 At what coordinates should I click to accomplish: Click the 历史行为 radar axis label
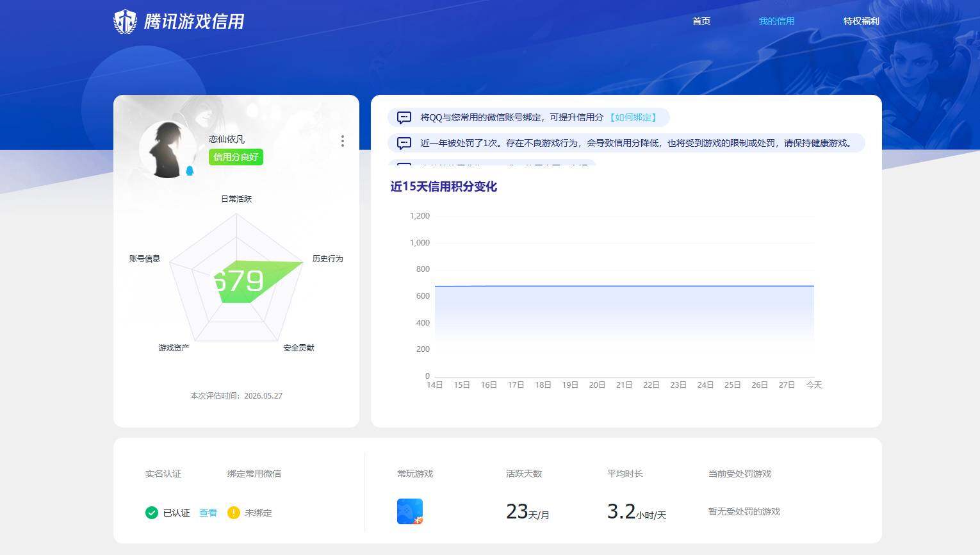click(328, 258)
